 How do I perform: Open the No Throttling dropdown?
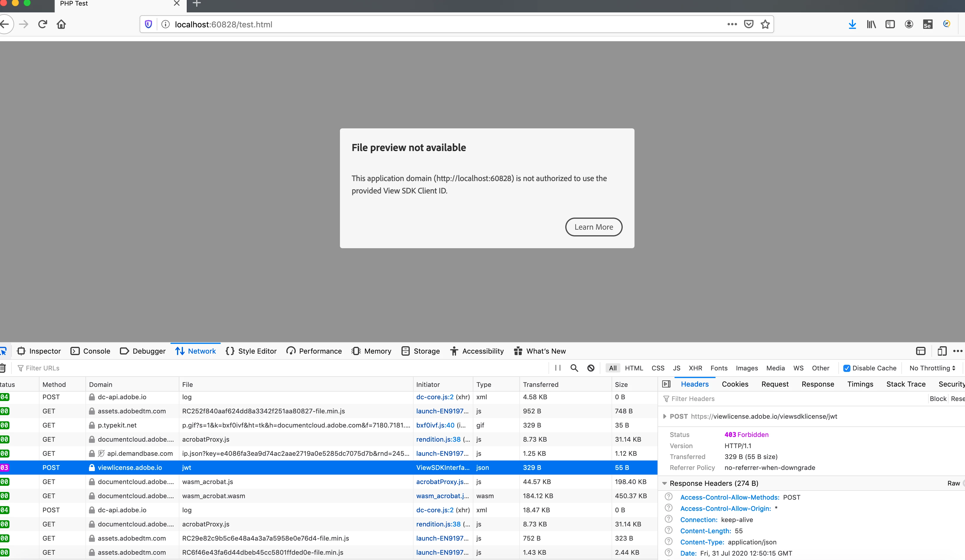click(932, 368)
